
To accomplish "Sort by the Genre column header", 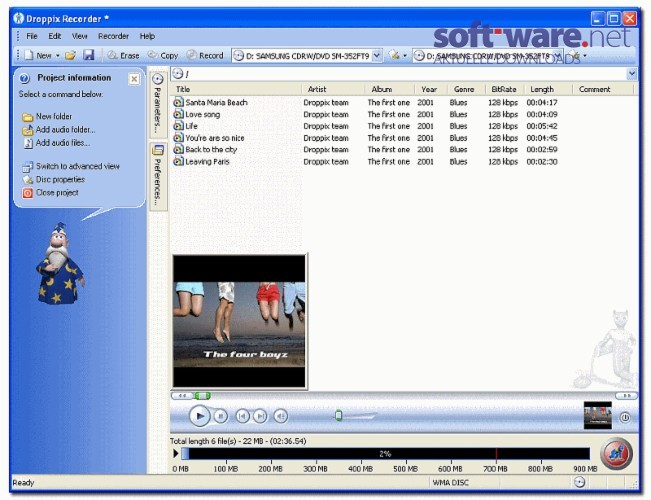I will coord(466,89).
